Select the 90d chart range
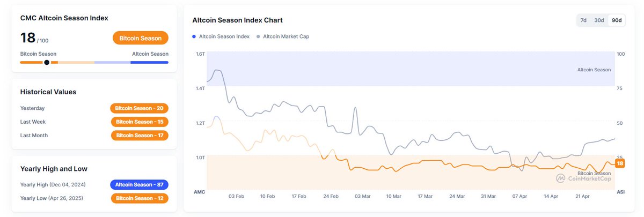The height and width of the screenshot is (217, 644). tap(617, 20)
